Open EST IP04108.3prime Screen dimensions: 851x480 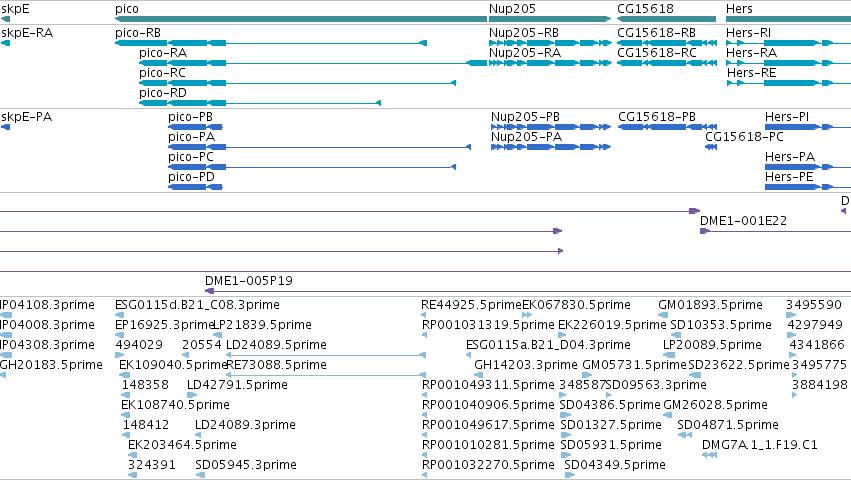[47, 305]
